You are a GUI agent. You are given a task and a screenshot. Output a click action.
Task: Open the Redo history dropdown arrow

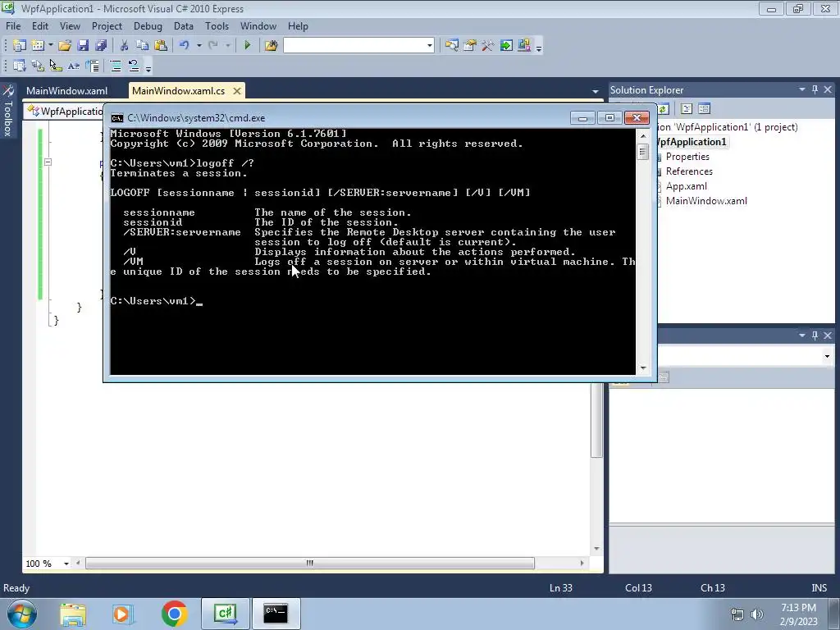pyautogui.click(x=228, y=46)
